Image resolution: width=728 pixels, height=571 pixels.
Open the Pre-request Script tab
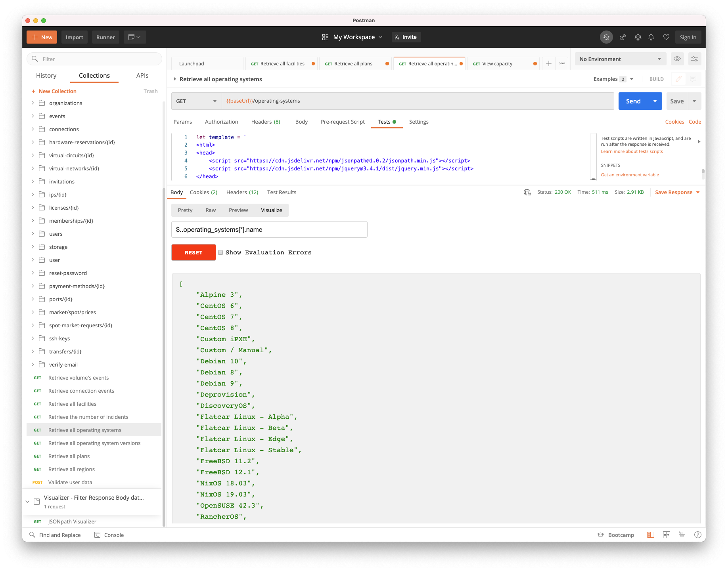click(x=343, y=122)
